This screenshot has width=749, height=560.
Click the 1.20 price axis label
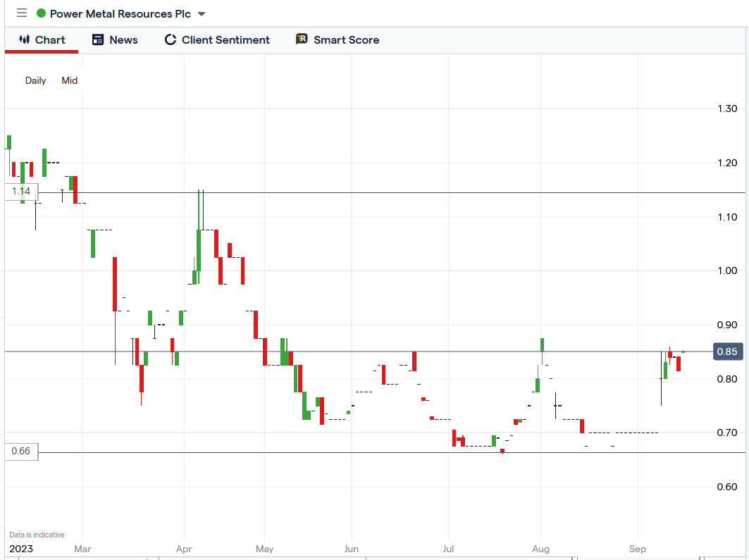[727, 163]
